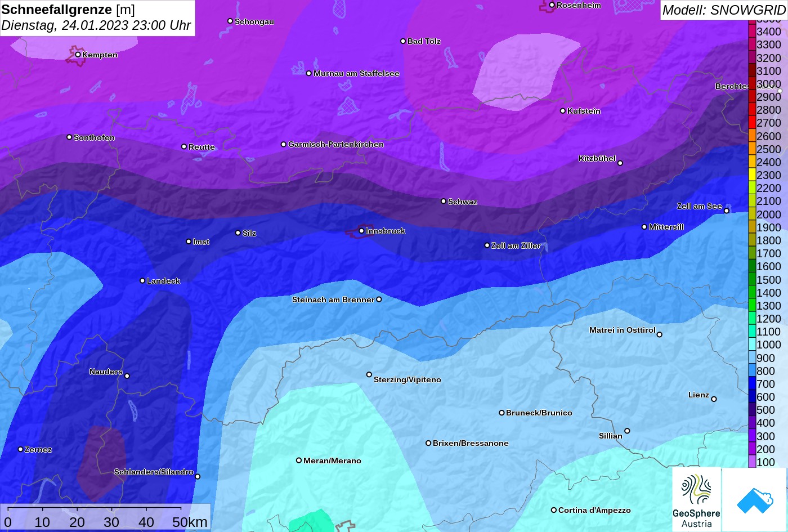Click the Mittersill marker dot
Viewport: 788px width, 532px height.
pos(644,227)
